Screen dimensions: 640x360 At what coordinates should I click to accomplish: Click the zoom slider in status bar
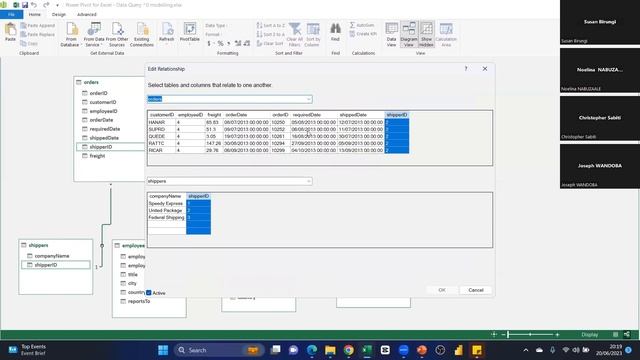tap(531, 334)
